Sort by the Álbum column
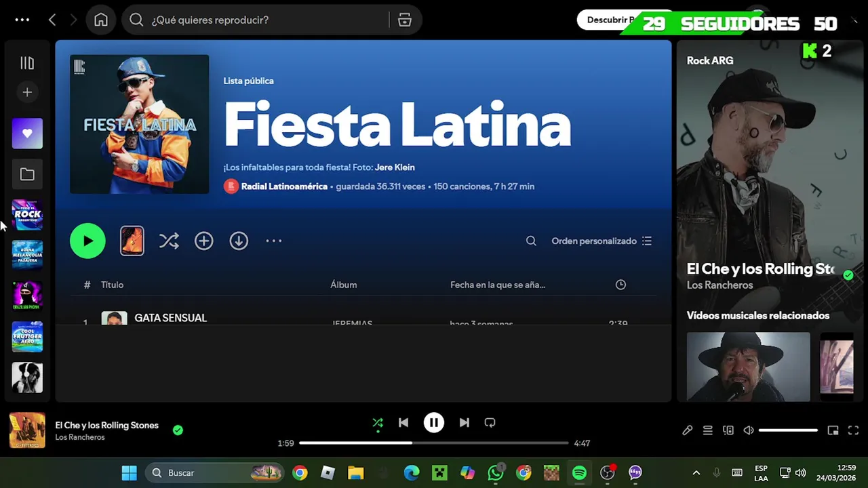This screenshot has height=488, width=868. coord(343,285)
